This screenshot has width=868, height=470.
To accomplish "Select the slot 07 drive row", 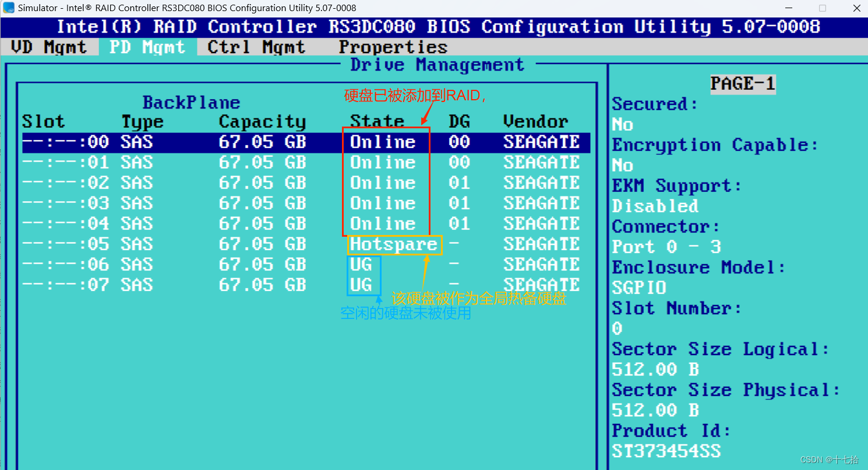I will (x=306, y=285).
